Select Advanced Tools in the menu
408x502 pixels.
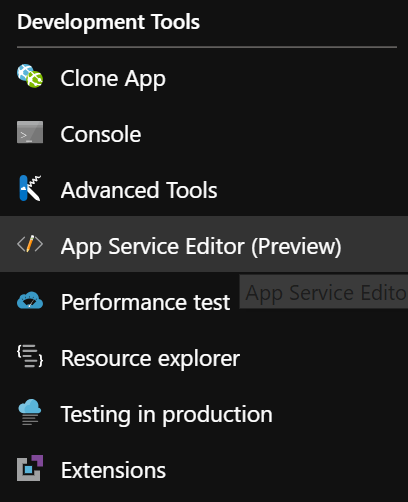pyautogui.click(x=204, y=190)
